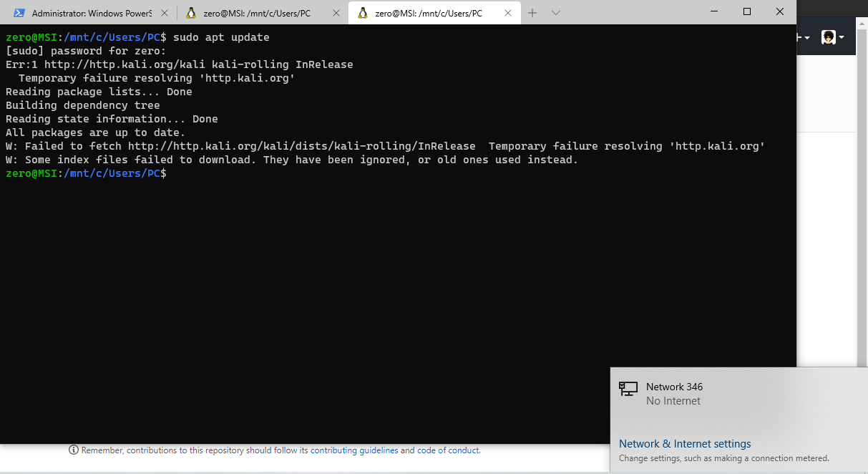Open Network & Internet settings
Screen dimensions: 868x474
(685, 444)
